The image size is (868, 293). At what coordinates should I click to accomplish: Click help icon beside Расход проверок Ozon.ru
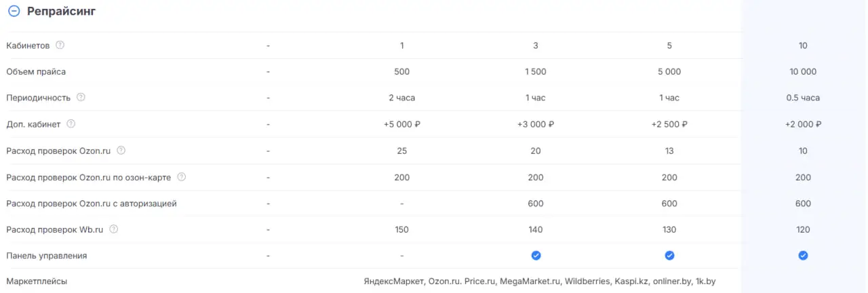coord(121,151)
